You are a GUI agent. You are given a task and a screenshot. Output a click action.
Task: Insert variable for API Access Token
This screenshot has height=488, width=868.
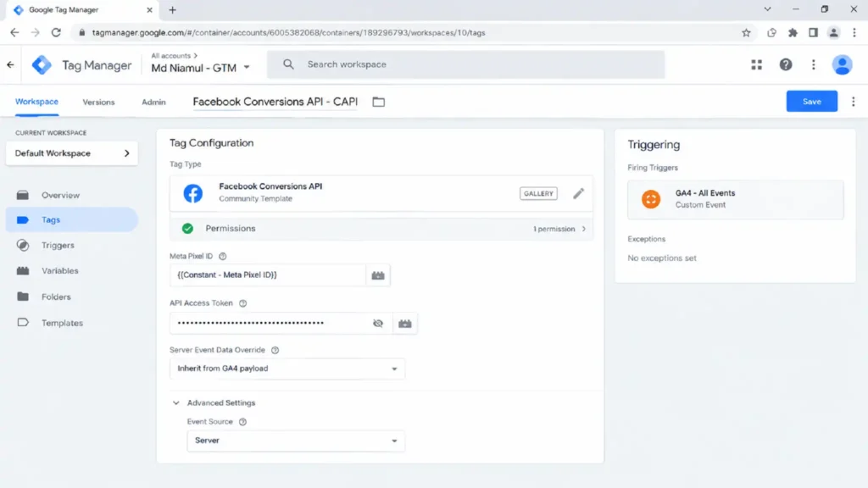tap(405, 323)
